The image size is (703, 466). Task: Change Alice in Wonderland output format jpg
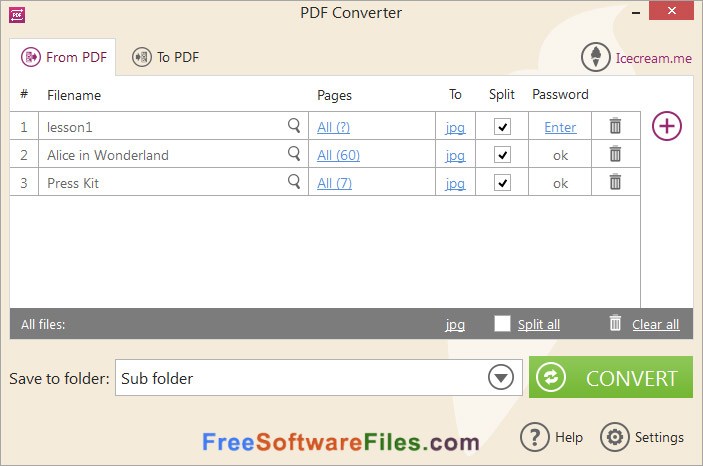tap(455, 156)
